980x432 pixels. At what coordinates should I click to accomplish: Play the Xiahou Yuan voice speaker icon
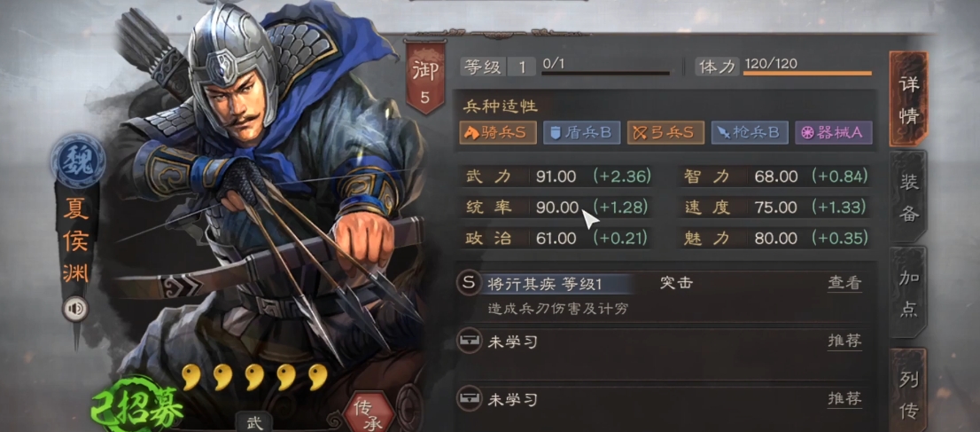click(75, 309)
